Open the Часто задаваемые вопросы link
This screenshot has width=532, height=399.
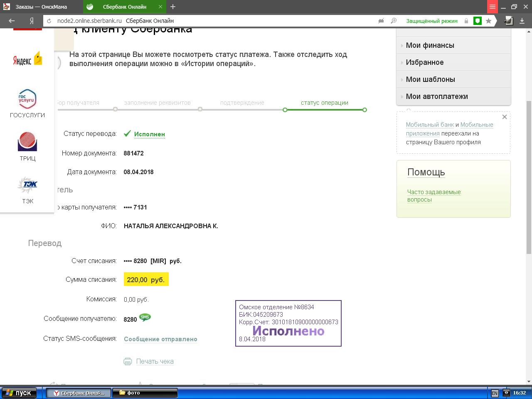[x=434, y=196]
